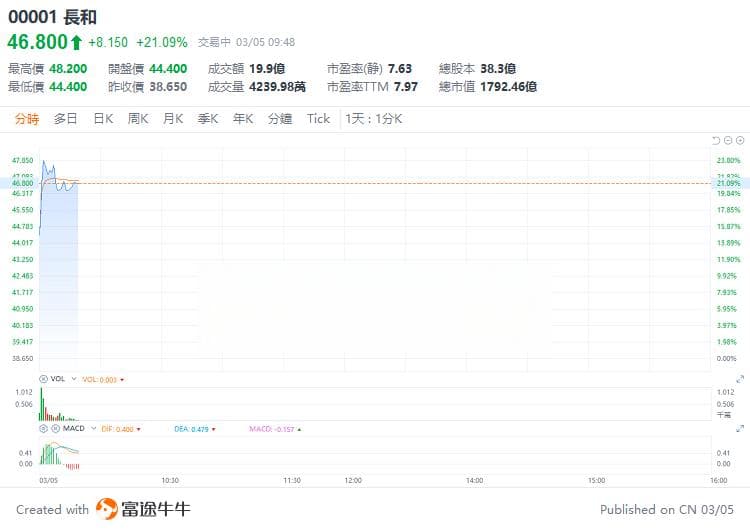Close the MACD indicator panel
Viewport: 750px width, 530px height.
point(55,429)
